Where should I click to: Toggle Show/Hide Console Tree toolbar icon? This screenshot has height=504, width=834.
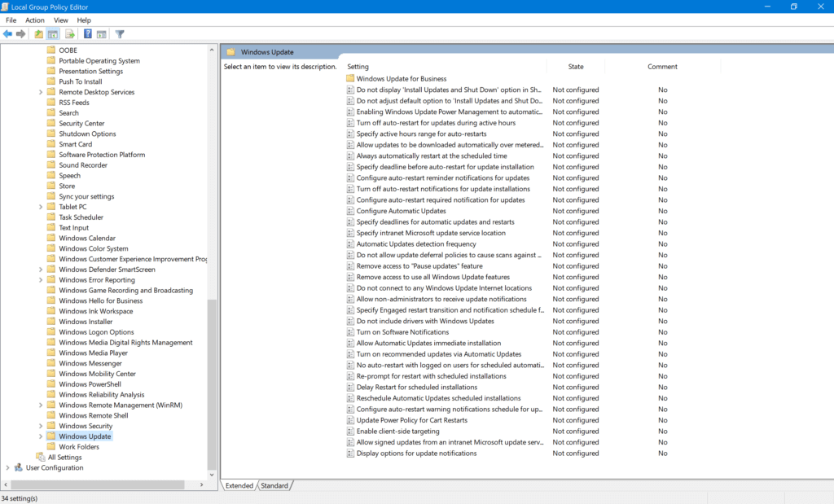pyautogui.click(x=53, y=34)
